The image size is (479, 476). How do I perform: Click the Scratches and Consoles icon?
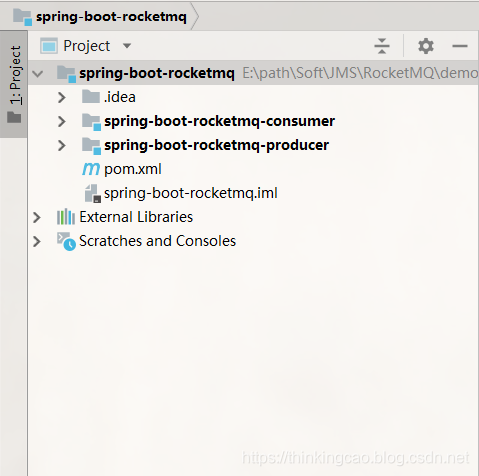point(66,241)
